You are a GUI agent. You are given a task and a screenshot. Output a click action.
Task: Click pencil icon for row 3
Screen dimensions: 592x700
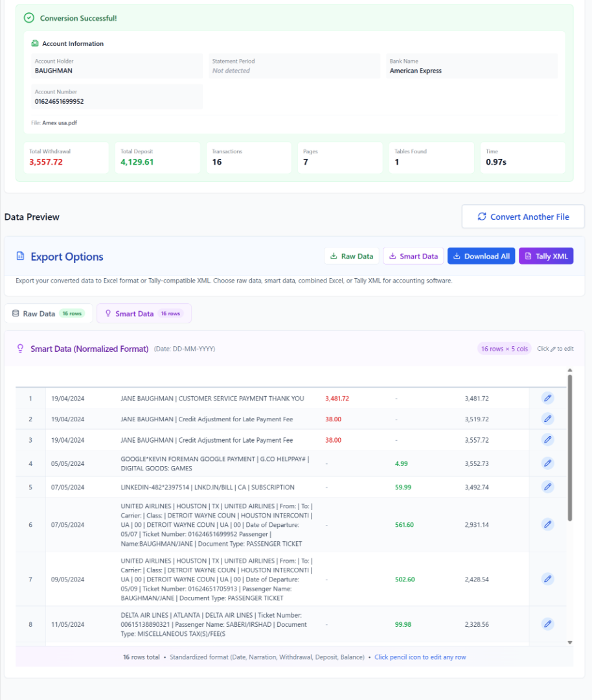point(547,440)
